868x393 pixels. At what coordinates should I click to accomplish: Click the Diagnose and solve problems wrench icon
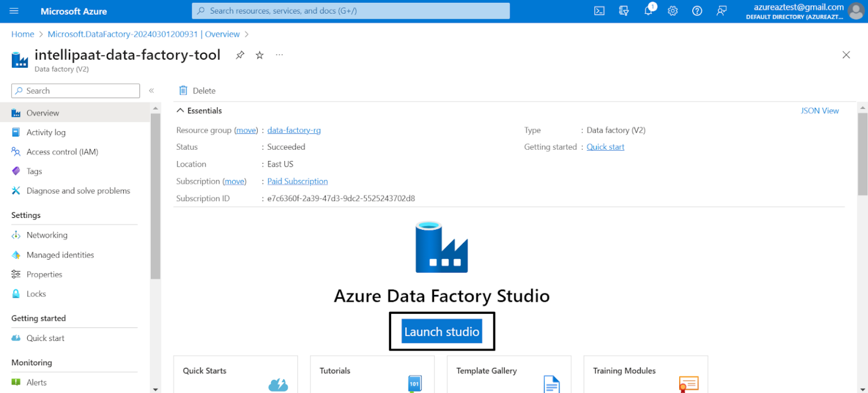[x=17, y=190]
